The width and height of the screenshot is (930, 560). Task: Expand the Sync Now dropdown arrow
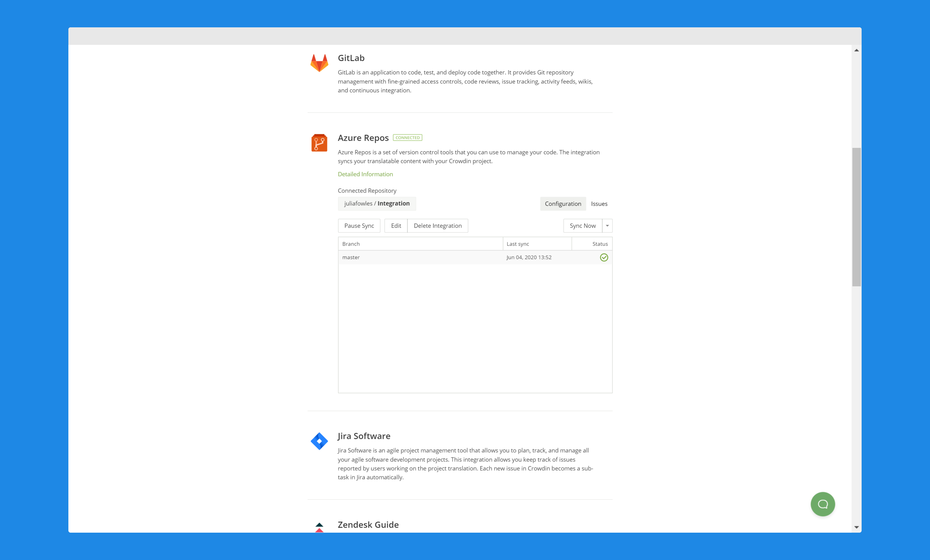607,226
